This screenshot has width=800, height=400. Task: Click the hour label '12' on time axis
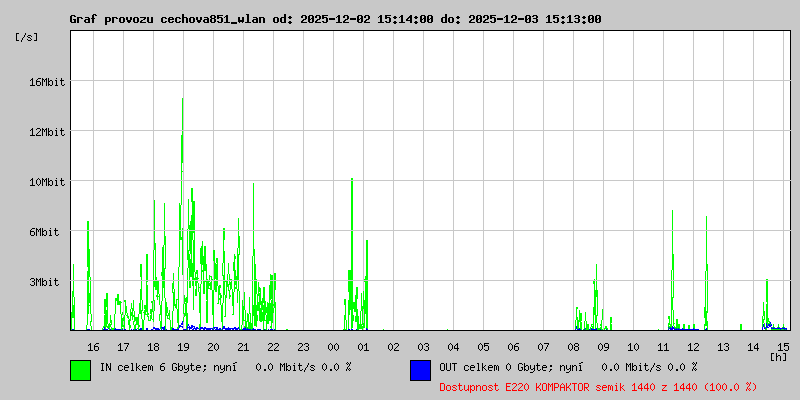coord(693,347)
